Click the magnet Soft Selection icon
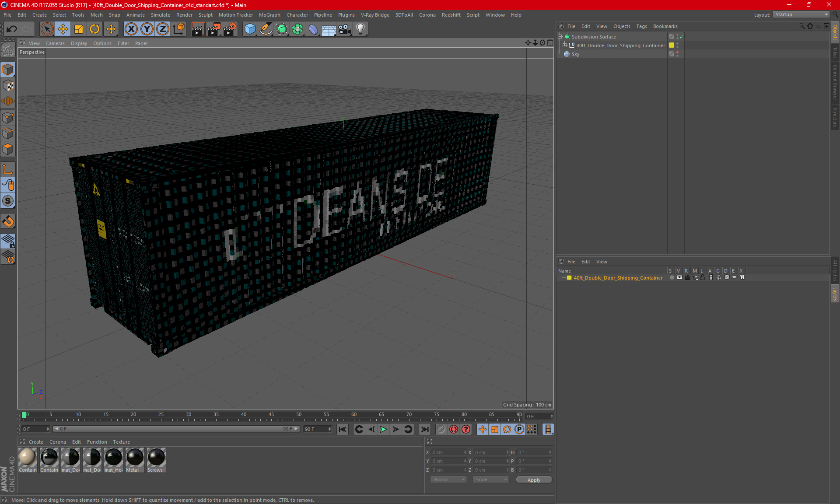 coord(8,221)
